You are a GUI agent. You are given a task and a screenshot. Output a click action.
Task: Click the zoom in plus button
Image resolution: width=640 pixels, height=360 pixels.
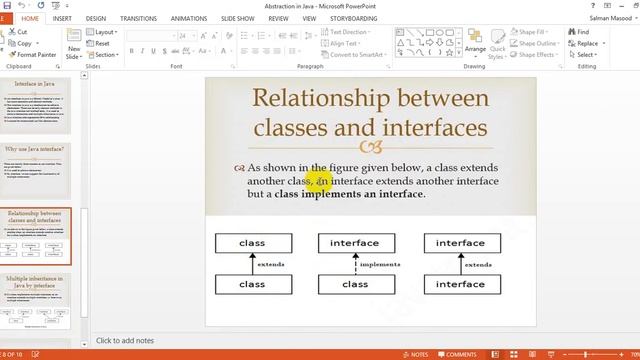pyautogui.click(x=621, y=354)
